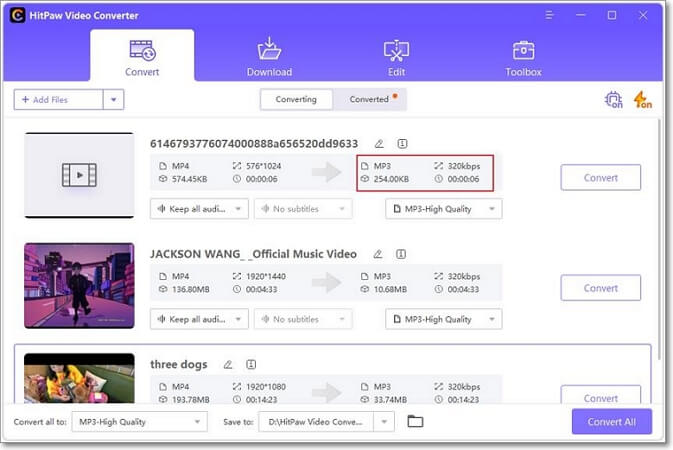Open audio track dropdown for first file
Screen dimensions: 673x450
point(199,209)
